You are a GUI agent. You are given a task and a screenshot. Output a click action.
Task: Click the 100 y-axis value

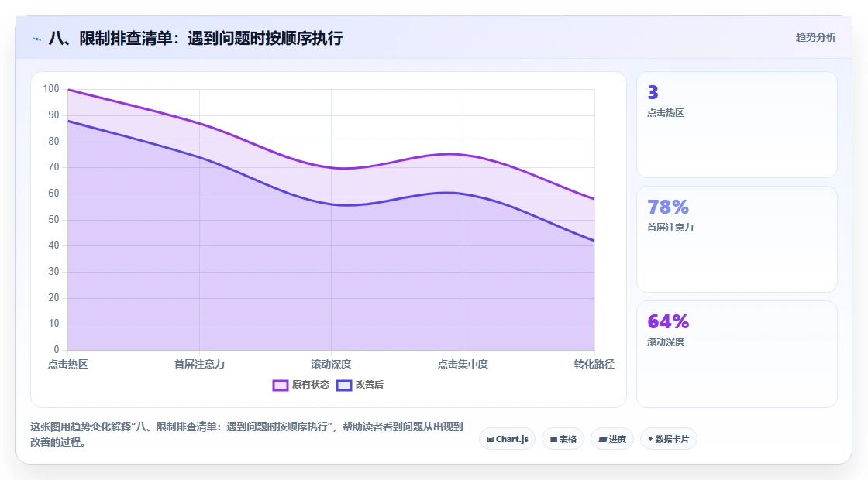pos(51,88)
